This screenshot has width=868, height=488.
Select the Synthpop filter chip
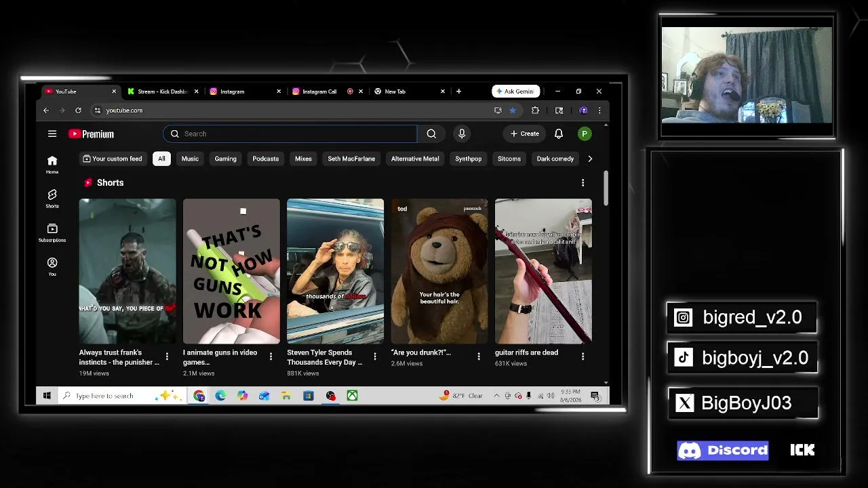pos(468,159)
